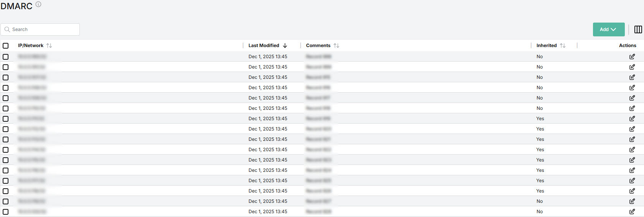Open the Add dropdown button

pyautogui.click(x=608, y=29)
